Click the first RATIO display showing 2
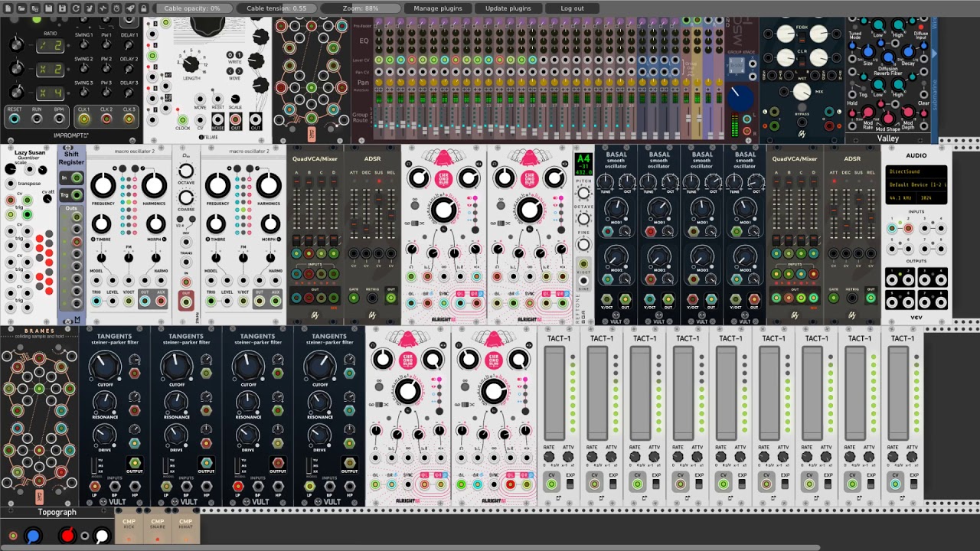980x551 pixels. pos(51,46)
